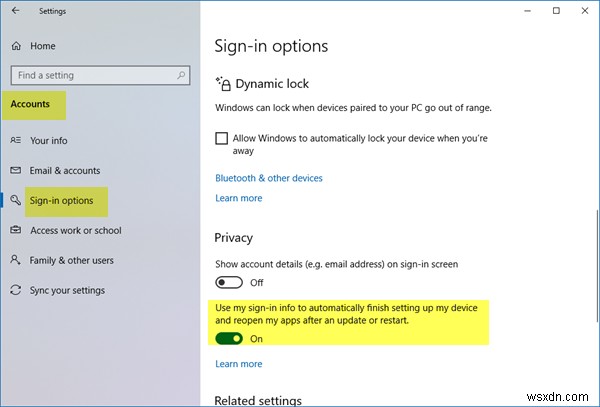Click the vertical scrollbar thumb
Image resolution: width=600 pixels, height=407 pixels.
tap(598, 265)
